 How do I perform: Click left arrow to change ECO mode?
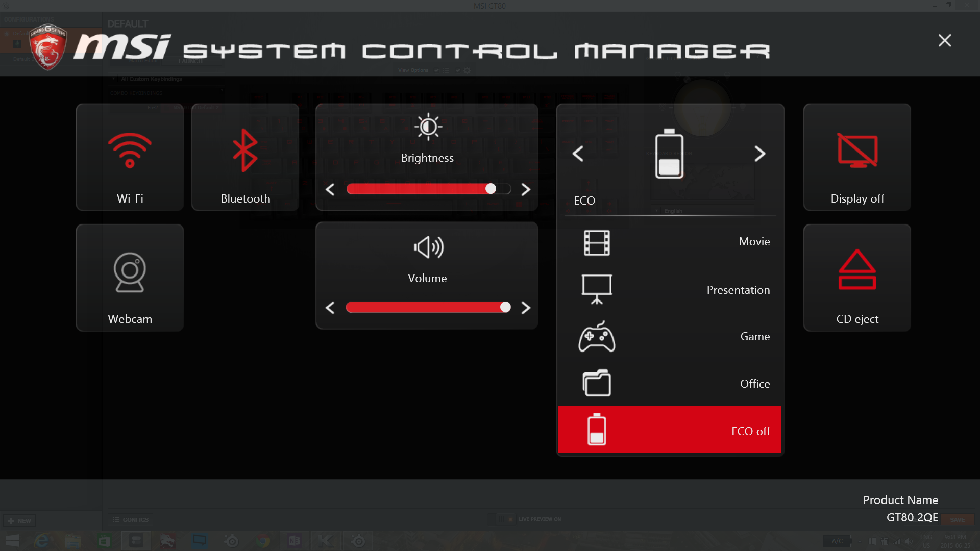577,154
